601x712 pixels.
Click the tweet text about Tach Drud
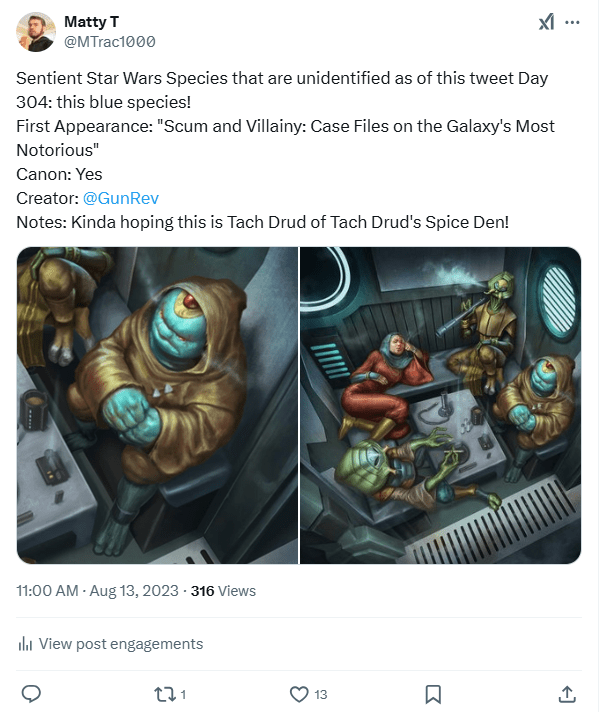click(x=262, y=221)
